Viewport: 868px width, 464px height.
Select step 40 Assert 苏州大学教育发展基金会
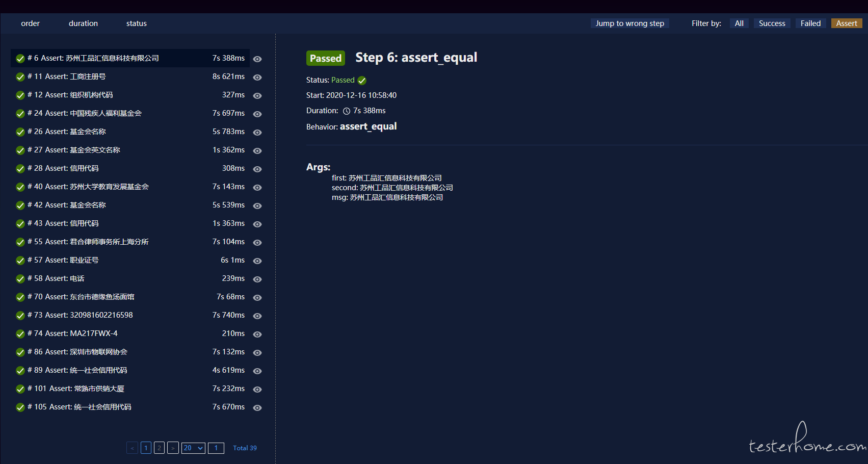pos(130,187)
